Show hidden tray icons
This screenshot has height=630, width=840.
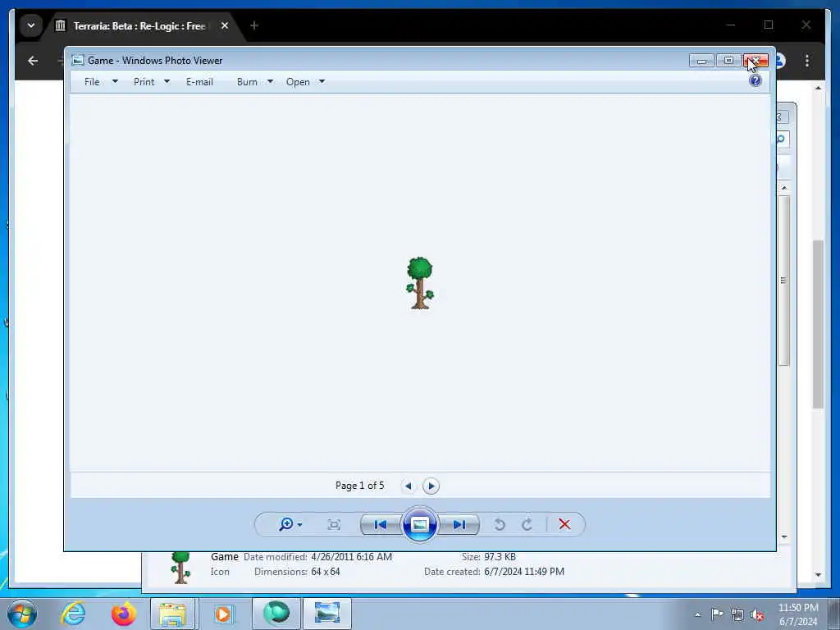pos(697,614)
